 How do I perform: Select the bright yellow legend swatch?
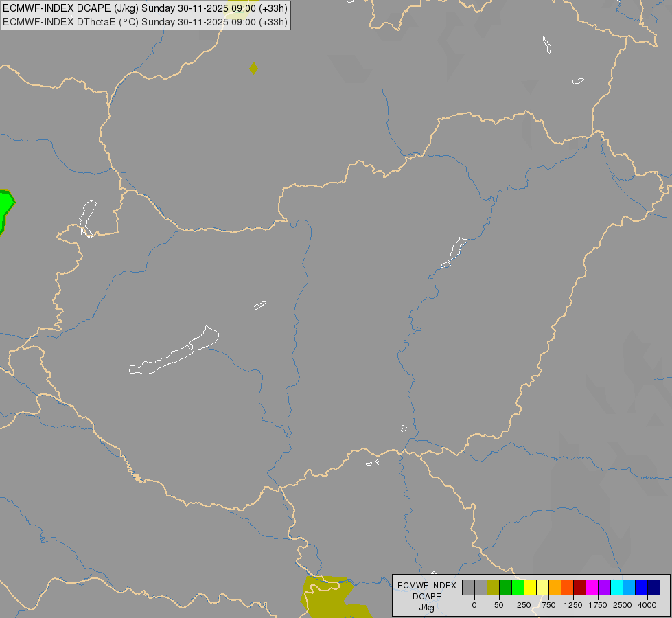[x=531, y=587]
